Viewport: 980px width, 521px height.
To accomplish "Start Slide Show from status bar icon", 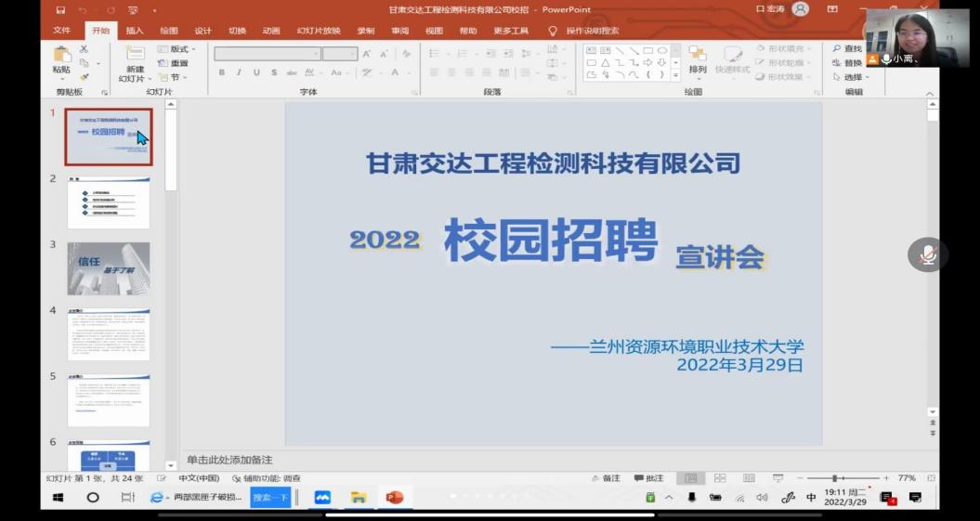I will (778, 478).
